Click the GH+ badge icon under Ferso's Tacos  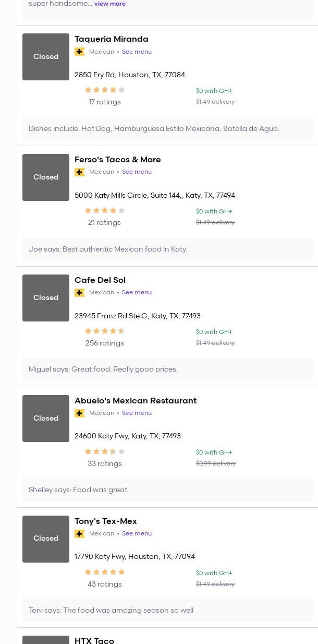79,172
